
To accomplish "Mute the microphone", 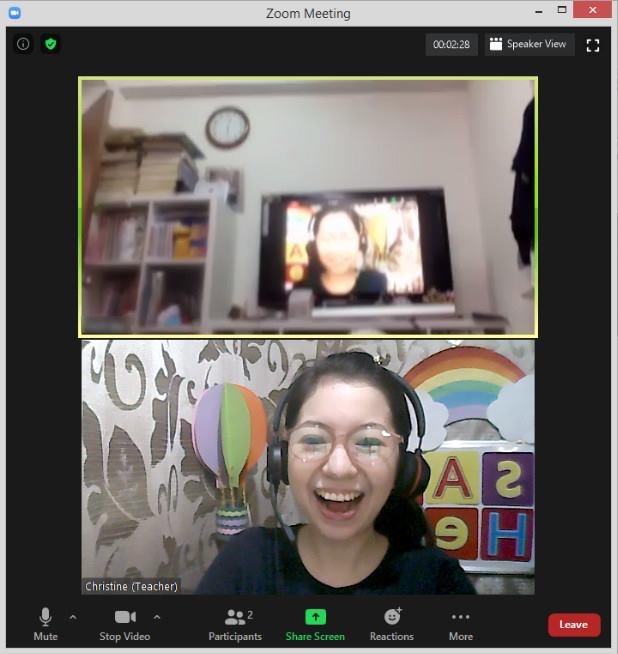I will [45, 624].
